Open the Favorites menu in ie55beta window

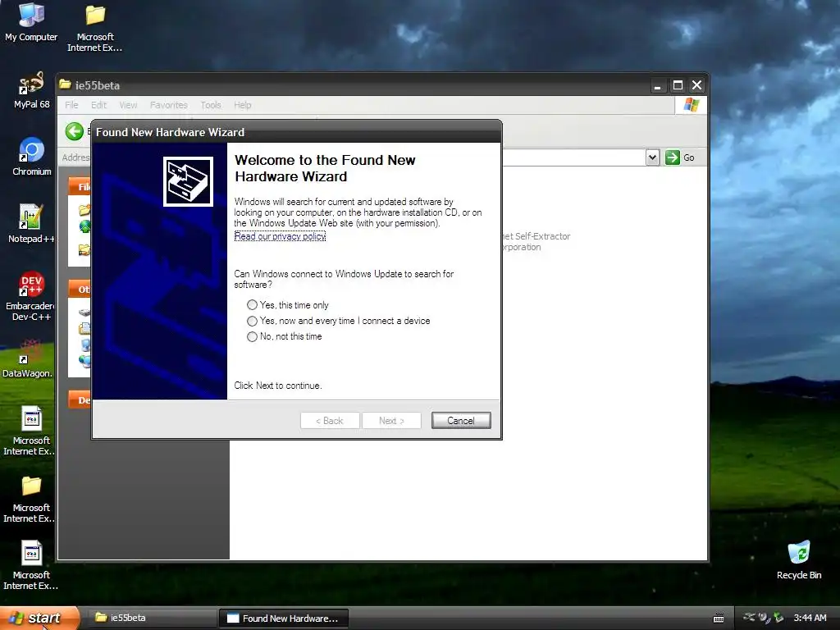[169, 105]
